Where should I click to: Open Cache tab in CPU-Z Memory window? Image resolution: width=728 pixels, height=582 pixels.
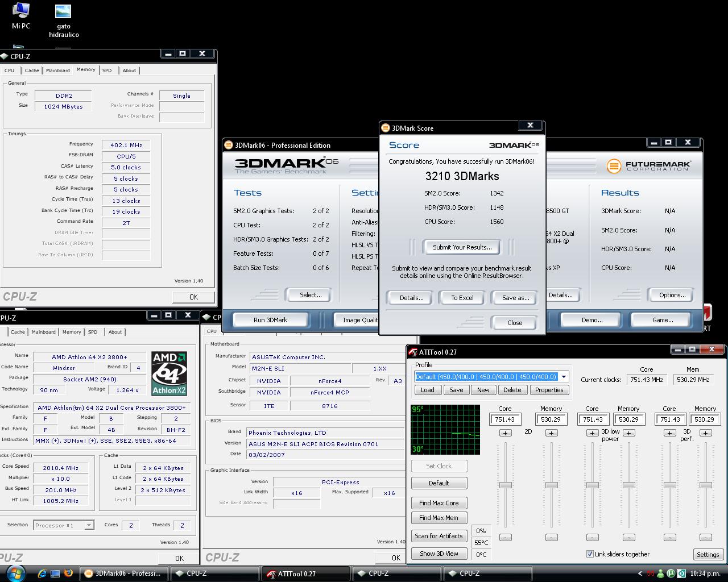coord(32,70)
